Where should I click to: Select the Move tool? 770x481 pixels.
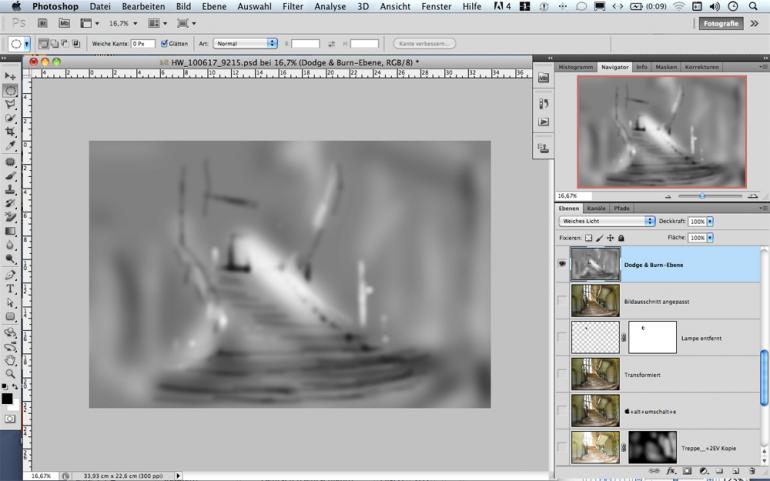(x=10, y=76)
